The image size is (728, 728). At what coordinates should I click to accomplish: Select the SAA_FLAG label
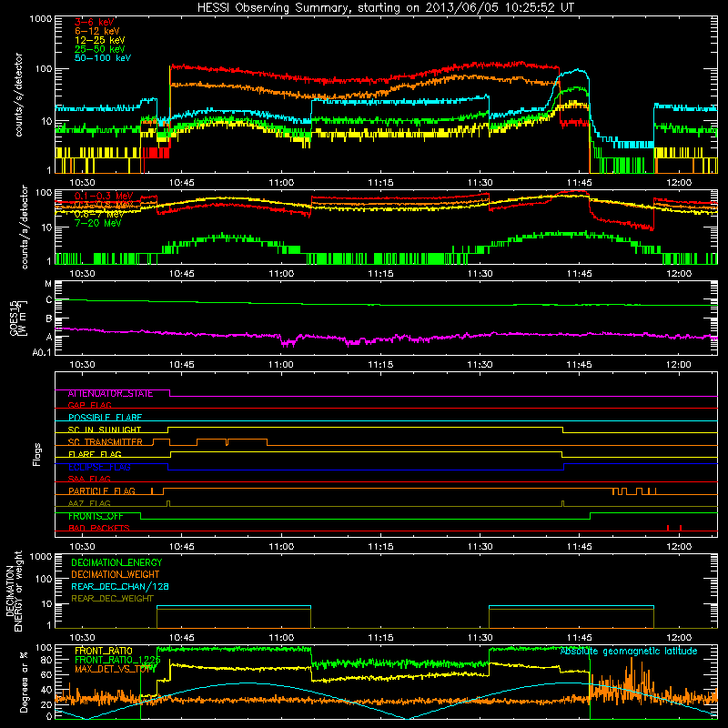click(89, 479)
